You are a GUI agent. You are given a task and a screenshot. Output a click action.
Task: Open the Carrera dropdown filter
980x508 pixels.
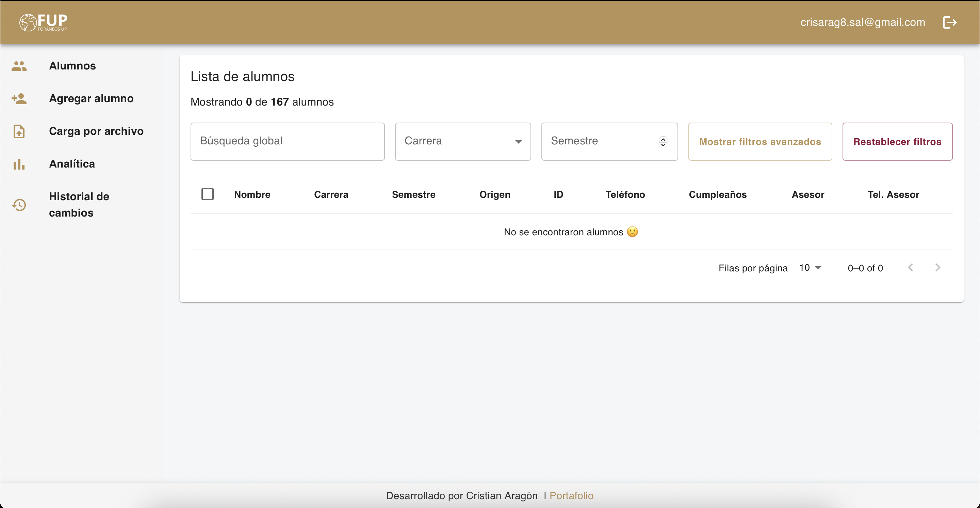click(x=463, y=142)
